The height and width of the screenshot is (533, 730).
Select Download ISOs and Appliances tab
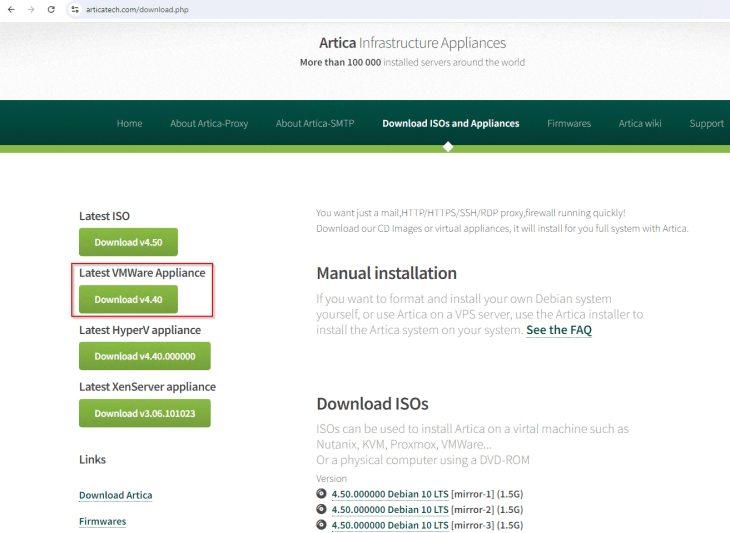450,124
